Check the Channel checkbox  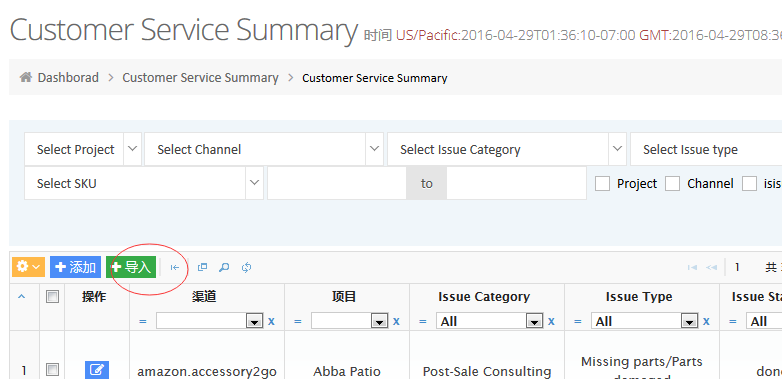(x=673, y=184)
